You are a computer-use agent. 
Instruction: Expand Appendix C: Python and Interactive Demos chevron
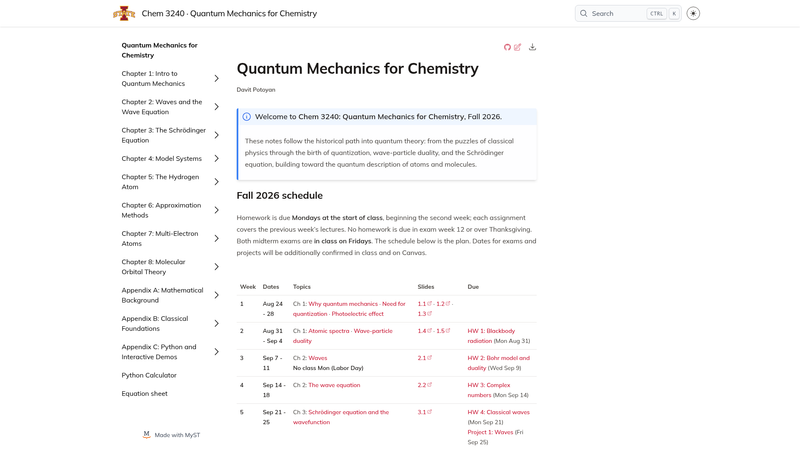point(216,352)
